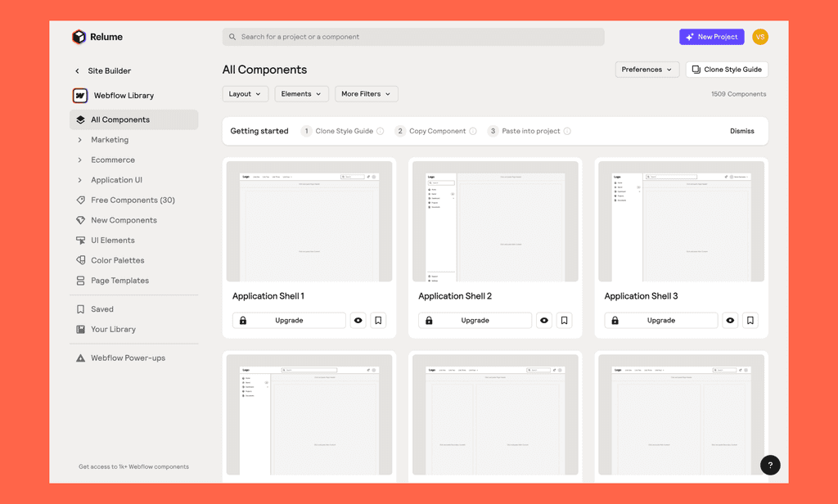Bookmark the Application Shell 3 component

(x=750, y=320)
